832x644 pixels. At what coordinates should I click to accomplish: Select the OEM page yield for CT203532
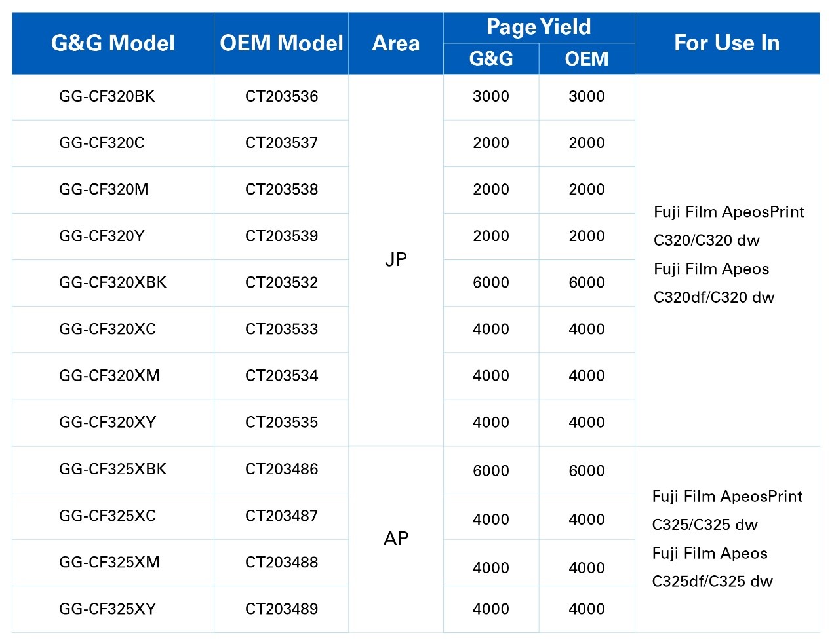tap(587, 282)
